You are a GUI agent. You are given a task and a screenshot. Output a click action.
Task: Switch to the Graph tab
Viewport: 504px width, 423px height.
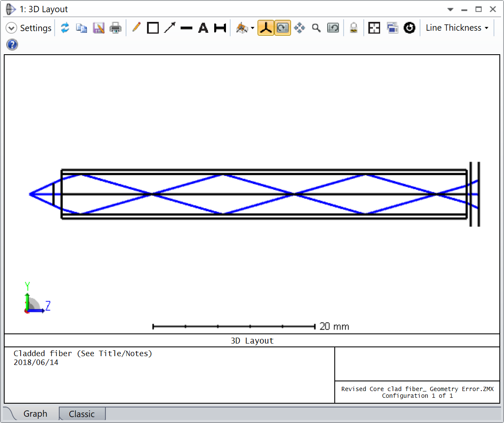point(35,414)
